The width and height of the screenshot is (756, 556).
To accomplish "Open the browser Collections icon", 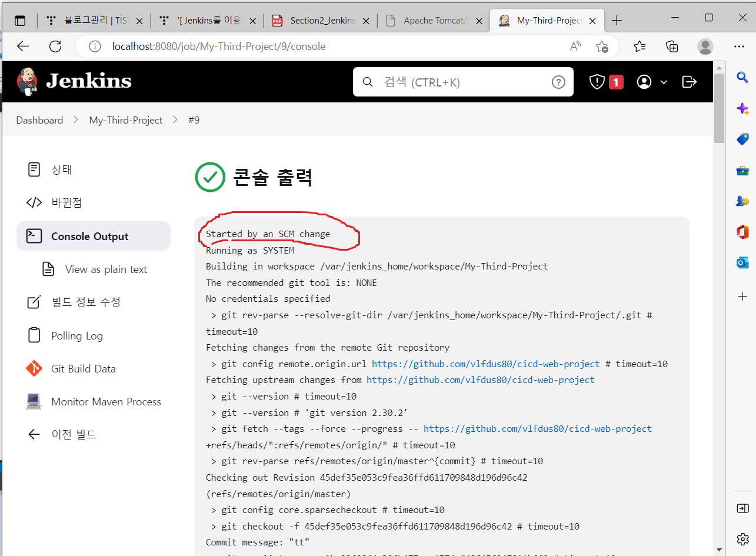I will (672, 46).
